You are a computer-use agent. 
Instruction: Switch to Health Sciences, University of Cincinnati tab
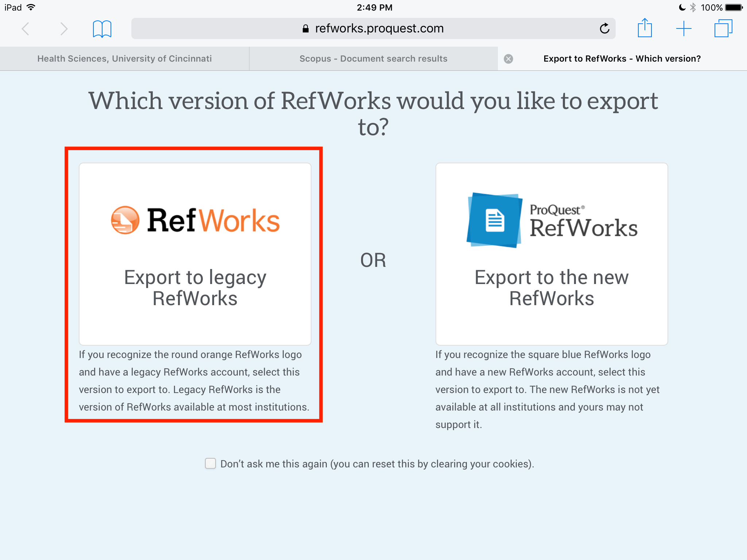(124, 59)
